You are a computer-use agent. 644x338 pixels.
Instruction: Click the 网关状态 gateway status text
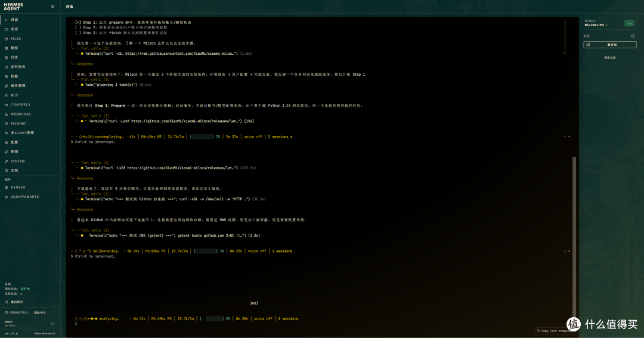pyautogui.click(x=17, y=289)
